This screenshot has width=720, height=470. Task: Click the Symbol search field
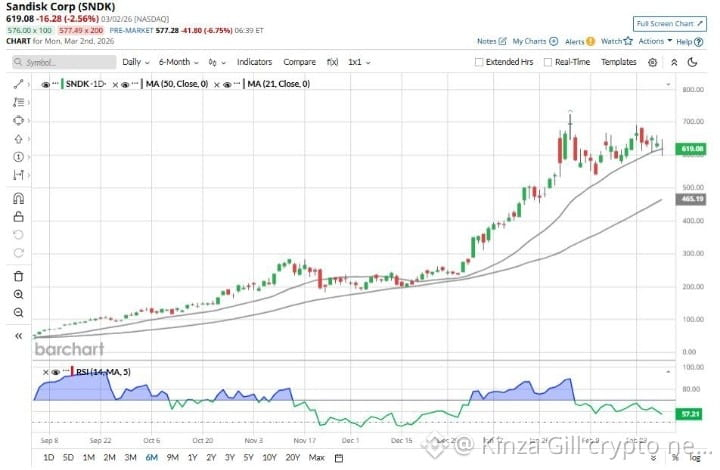click(x=64, y=62)
